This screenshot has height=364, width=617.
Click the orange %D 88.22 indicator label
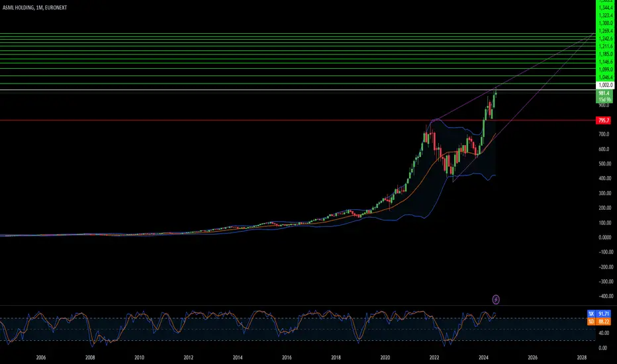599,322
